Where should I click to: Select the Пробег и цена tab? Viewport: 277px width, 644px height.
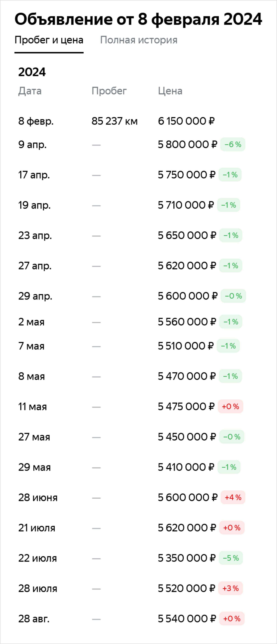pos(49,40)
